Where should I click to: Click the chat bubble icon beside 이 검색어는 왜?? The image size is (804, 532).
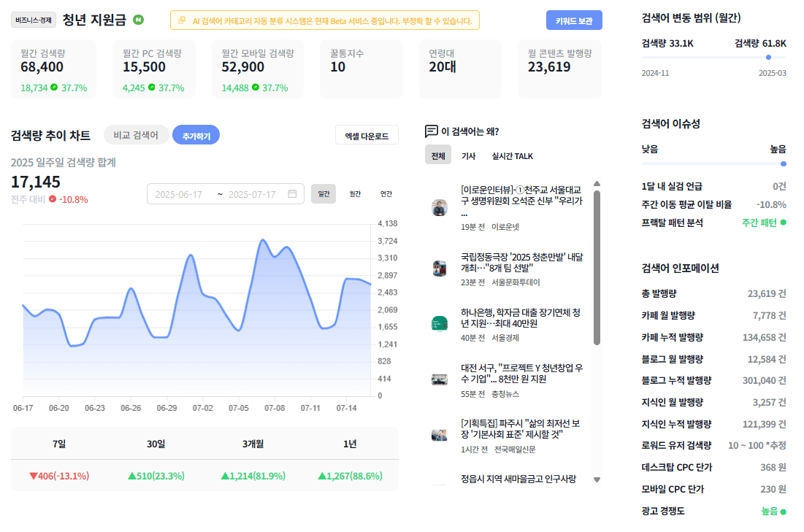[432, 131]
